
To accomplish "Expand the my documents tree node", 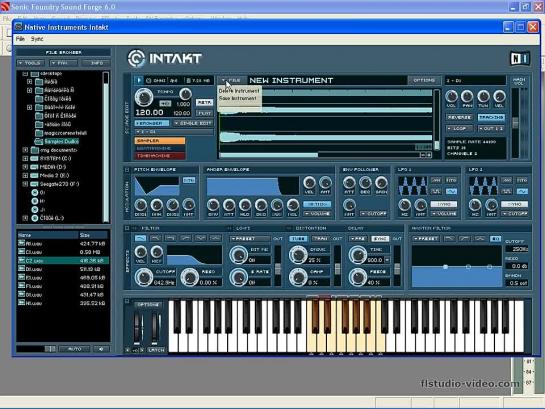I will coord(25,150).
